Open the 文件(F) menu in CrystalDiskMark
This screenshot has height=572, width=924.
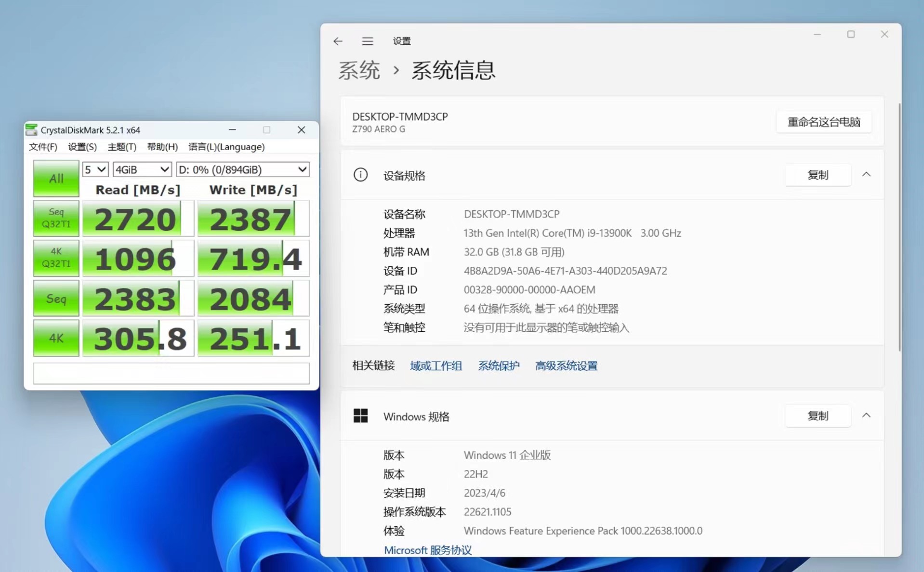click(43, 147)
